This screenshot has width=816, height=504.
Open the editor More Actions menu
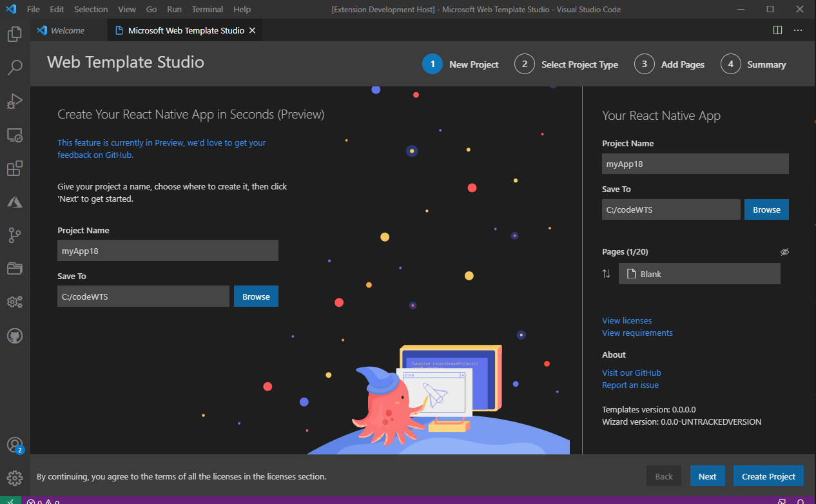point(798,30)
